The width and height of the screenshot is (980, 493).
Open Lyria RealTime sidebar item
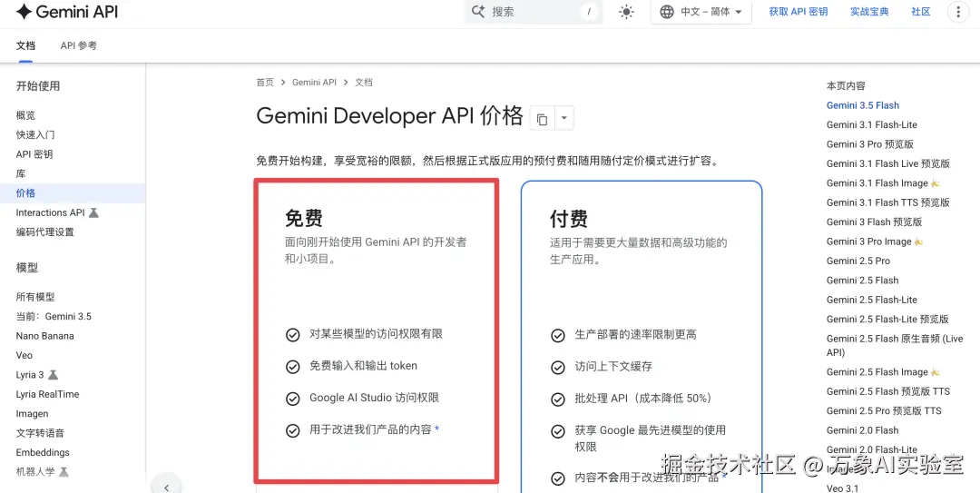pos(47,394)
